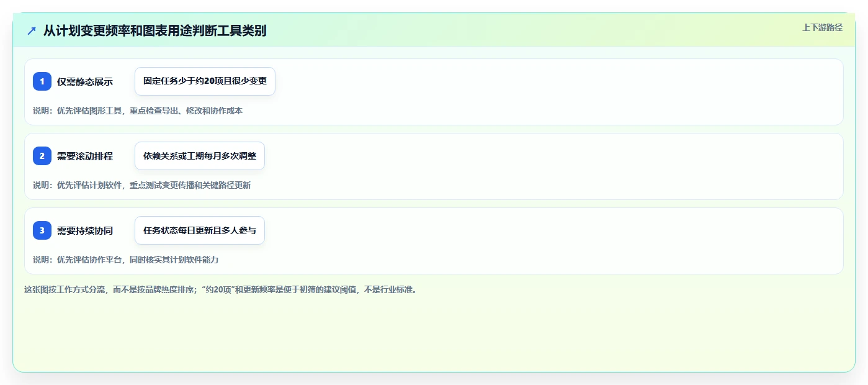The height and width of the screenshot is (385, 868).
Task: Click the arrow icon beside the title
Action: click(32, 30)
